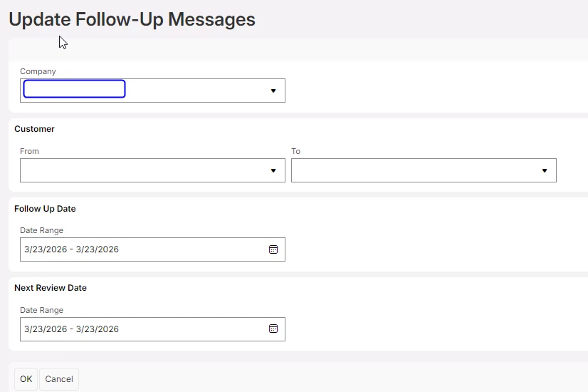This screenshot has height=392, width=588.
Task: Expand the Company dropdown arrow
Action: pyautogui.click(x=273, y=91)
